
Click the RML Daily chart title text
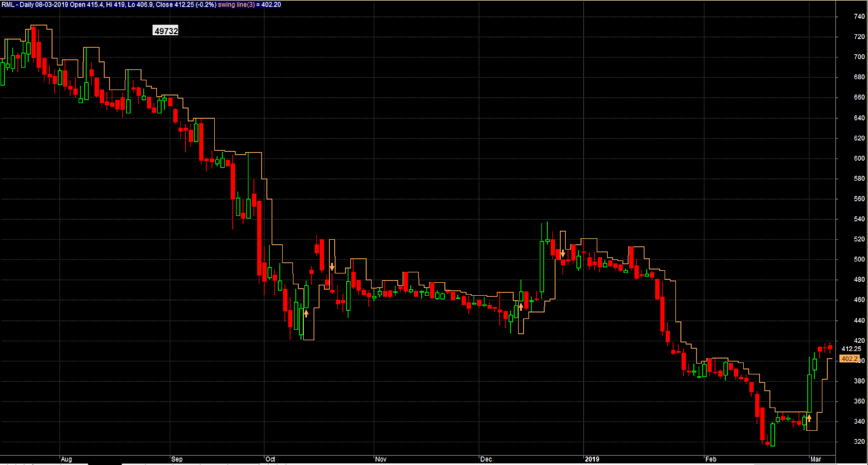(x=108, y=4)
